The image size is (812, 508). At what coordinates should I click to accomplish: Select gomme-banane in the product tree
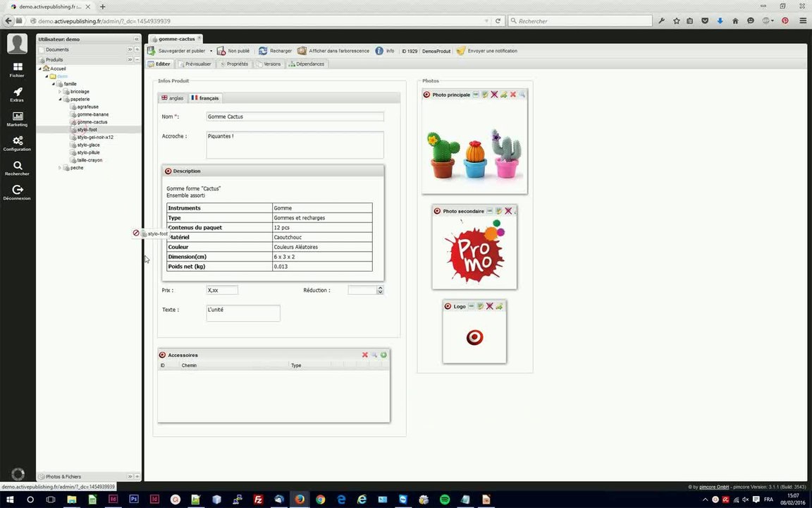coord(93,114)
